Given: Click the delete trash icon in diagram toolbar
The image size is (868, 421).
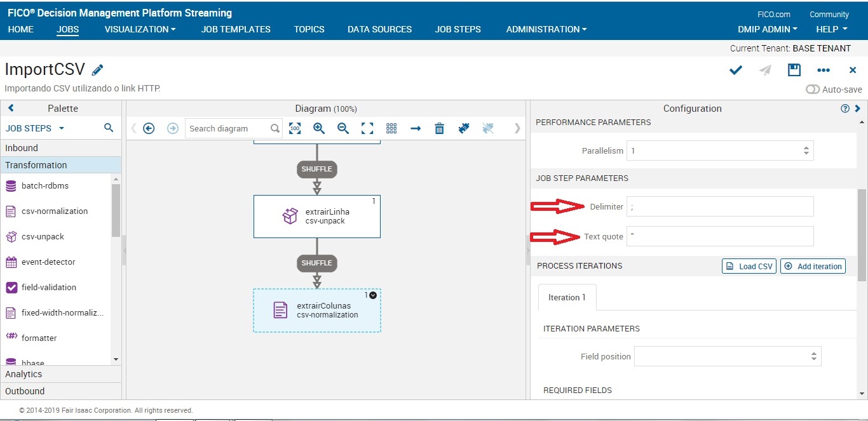Looking at the screenshot, I should point(439,128).
